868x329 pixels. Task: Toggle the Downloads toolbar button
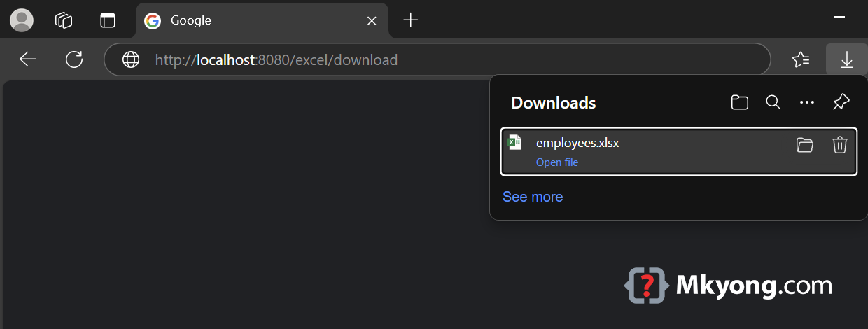(x=847, y=59)
